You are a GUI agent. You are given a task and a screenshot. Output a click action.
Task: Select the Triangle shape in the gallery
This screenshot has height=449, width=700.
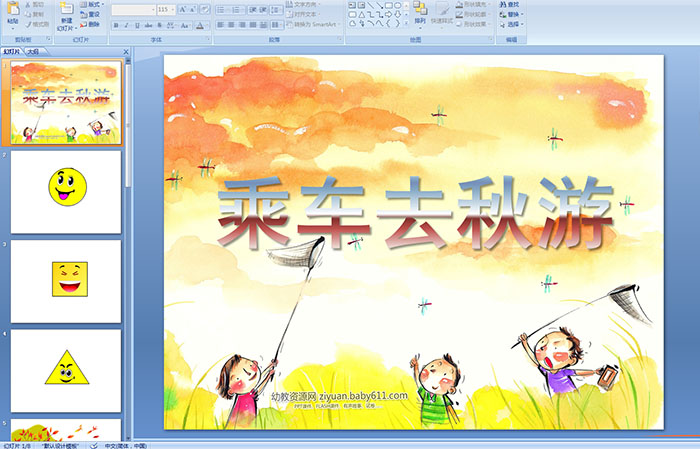(x=362, y=15)
